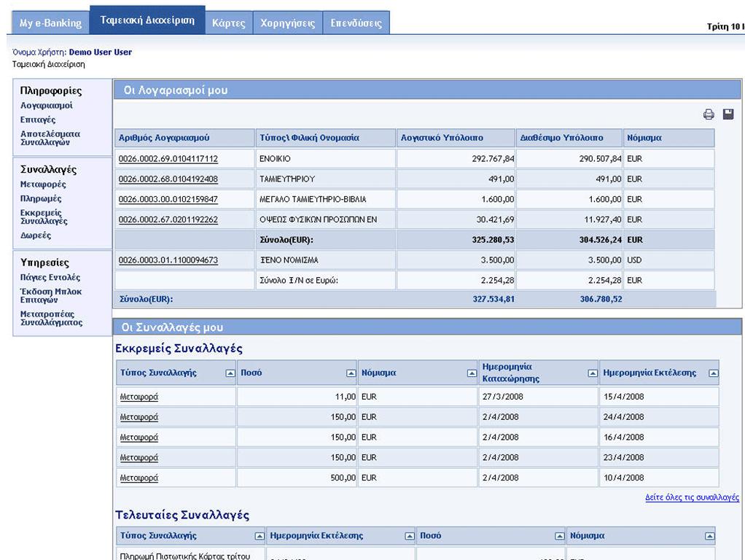Sort pending transactions by Ποσό arrow
This screenshot has width=745, height=560.
point(351,373)
